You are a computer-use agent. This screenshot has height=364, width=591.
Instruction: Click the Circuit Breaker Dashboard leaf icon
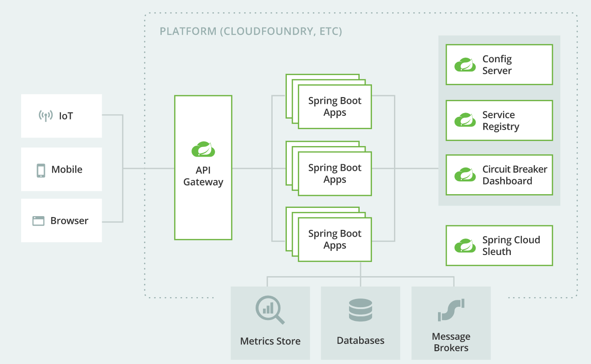(x=465, y=174)
